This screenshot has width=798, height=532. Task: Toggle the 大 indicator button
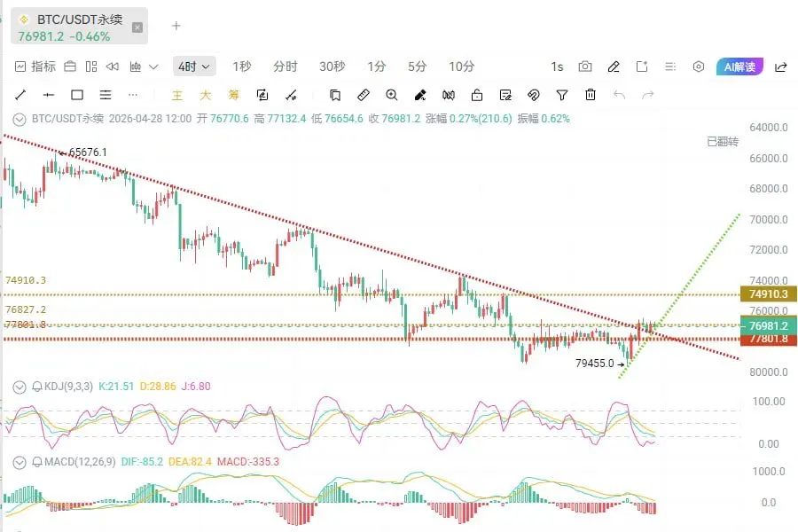click(x=205, y=95)
